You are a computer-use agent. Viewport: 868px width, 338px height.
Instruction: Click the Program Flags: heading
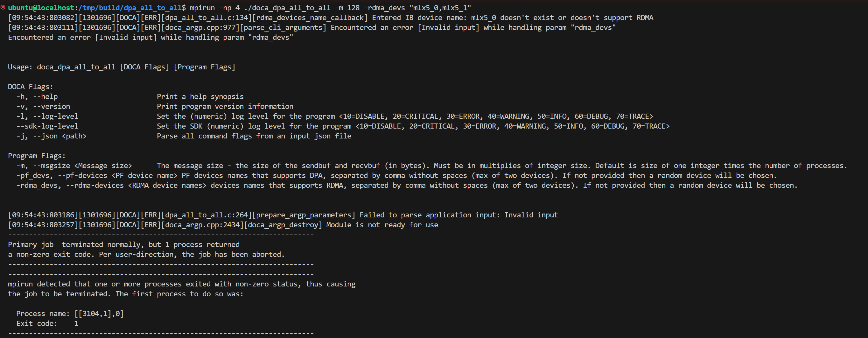(37, 156)
